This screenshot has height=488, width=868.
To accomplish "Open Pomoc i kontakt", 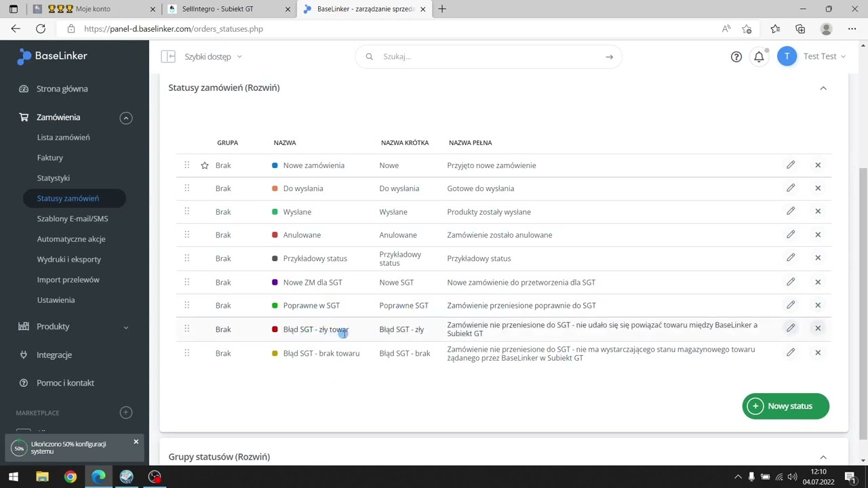I will pyautogui.click(x=65, y=383).
